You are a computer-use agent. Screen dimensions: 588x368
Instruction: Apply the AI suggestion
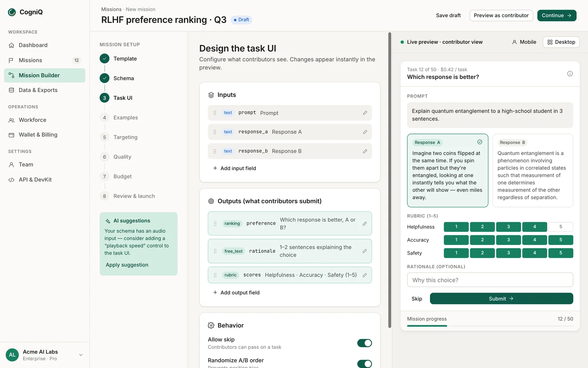pyautogui.click(x=127, y=265)
